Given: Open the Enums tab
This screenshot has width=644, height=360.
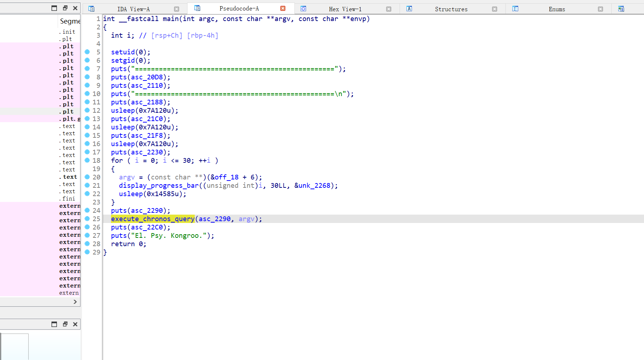Looking at the screenshot, I should [x=557, y=9].
